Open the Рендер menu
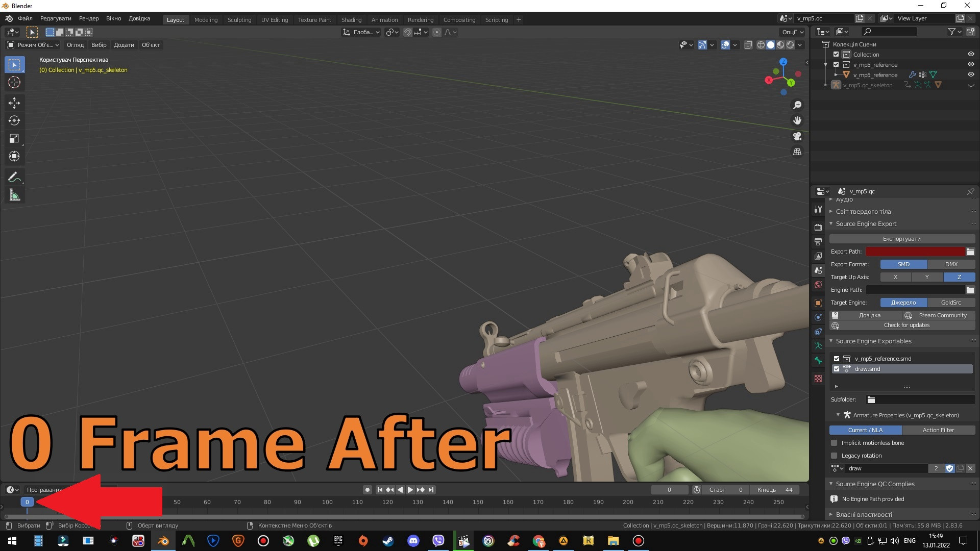Image resolution: width=980 pixels, height=551 pixels. (x=88, y=18)
